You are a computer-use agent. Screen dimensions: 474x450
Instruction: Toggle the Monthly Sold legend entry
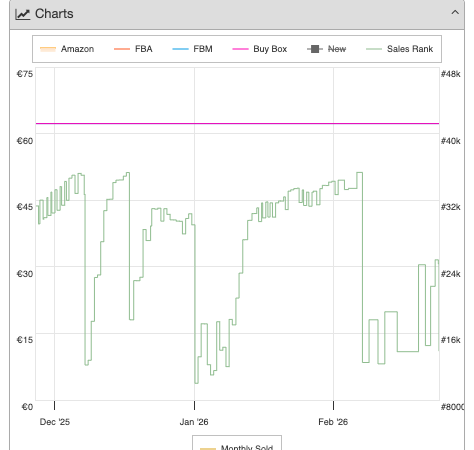[x=237, y=447]
